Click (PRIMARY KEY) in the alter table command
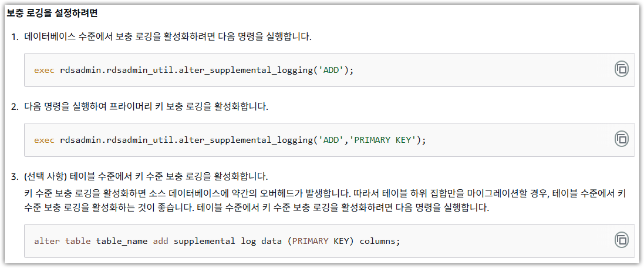Viewport: 644px width, 268px height. tap(321, 242)
